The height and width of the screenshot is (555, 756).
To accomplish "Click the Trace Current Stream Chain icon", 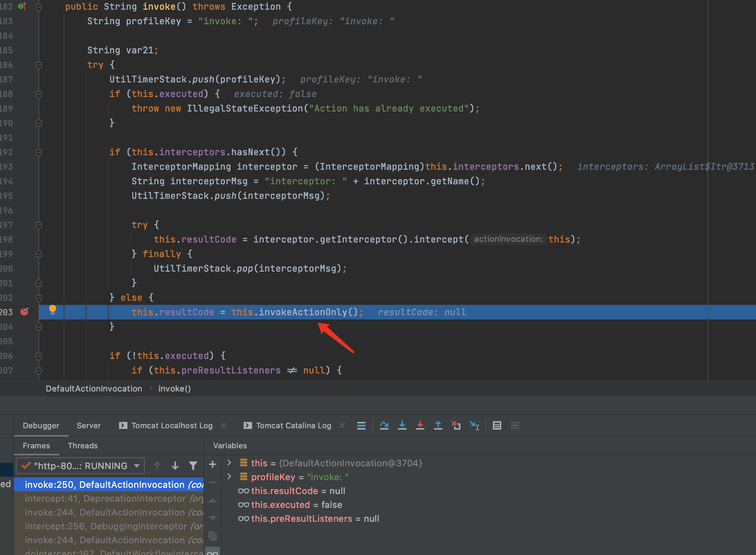I will pyautogui.click(x=515, y=425).
